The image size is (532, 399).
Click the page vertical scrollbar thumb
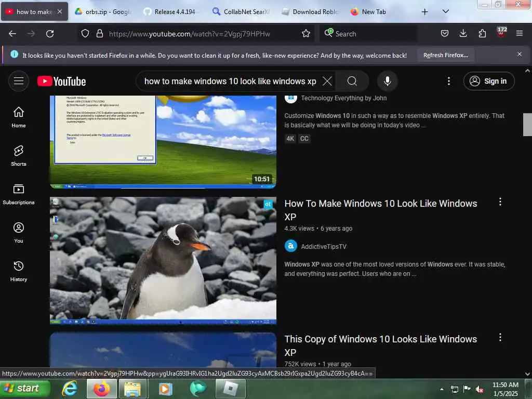coord(527,125)
